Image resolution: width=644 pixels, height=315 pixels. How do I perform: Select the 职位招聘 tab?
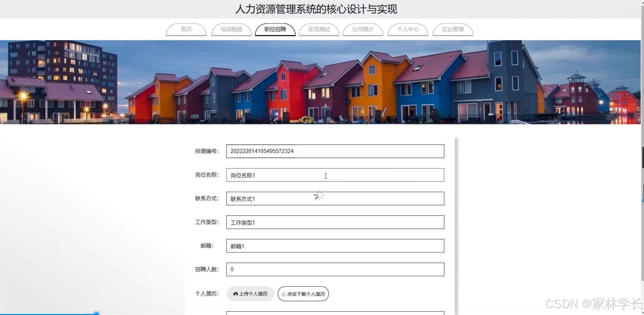pos(275,29)
